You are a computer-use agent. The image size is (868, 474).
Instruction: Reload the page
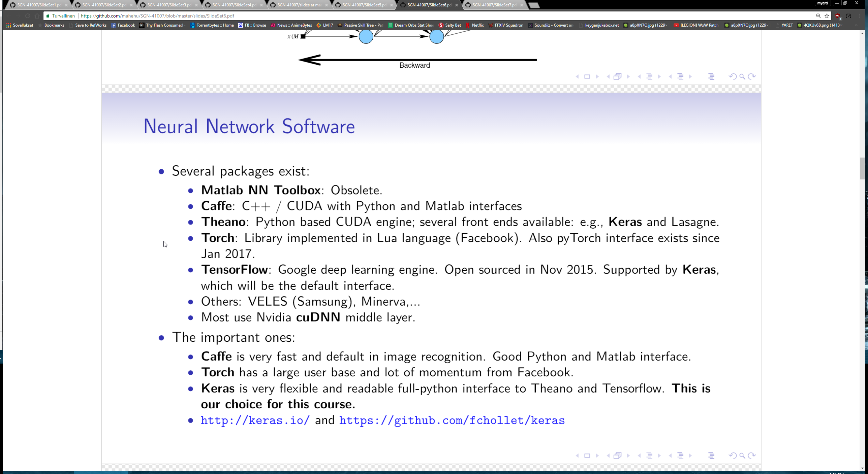[x=28, y=16]
